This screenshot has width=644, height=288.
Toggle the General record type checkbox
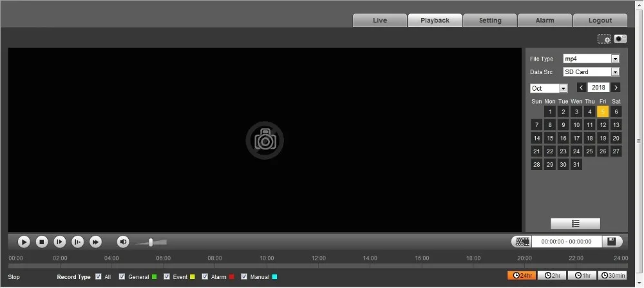click(x=122, y=276)
